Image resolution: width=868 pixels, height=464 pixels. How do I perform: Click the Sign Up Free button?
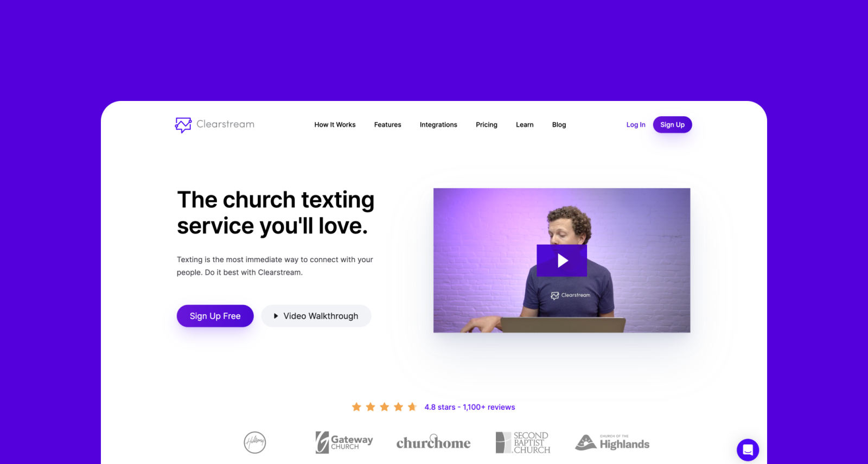pyautogui.click(x=215, y=316)
